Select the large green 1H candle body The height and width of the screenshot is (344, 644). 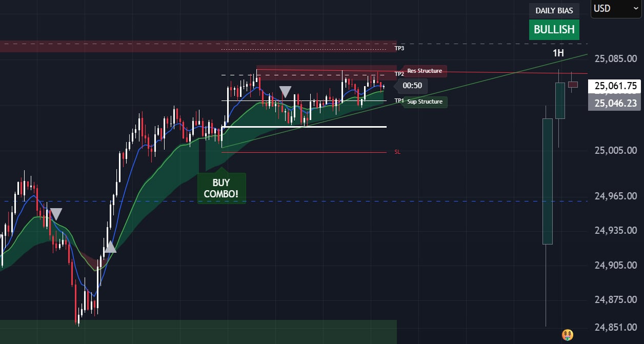pyautogui.click(x=548, y=181)
